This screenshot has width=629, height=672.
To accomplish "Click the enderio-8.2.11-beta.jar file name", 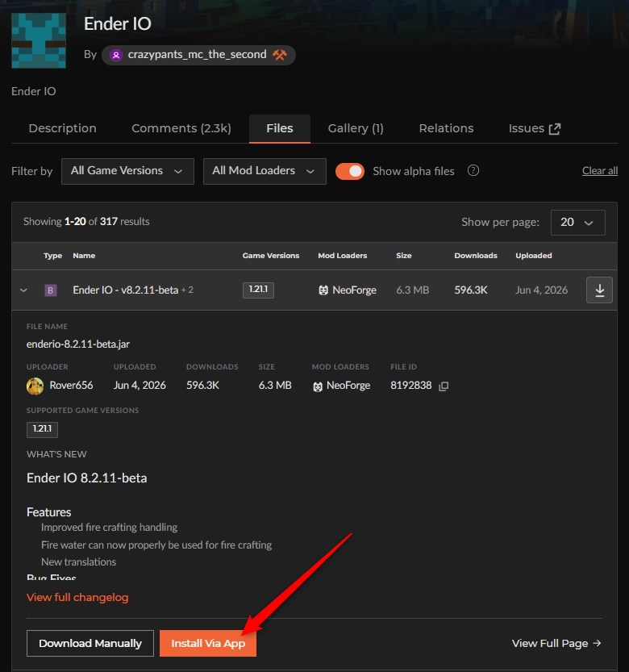I will pyautogui.click(x=78, y=344).
